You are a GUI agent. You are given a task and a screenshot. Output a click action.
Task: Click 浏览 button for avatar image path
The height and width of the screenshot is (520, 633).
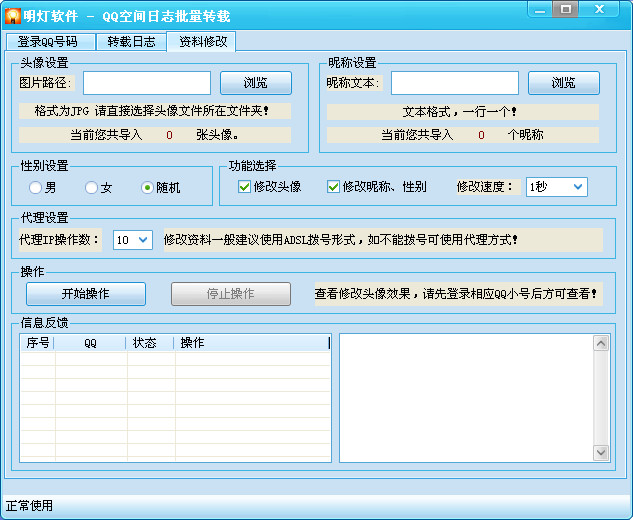click(x=256, y=83)
